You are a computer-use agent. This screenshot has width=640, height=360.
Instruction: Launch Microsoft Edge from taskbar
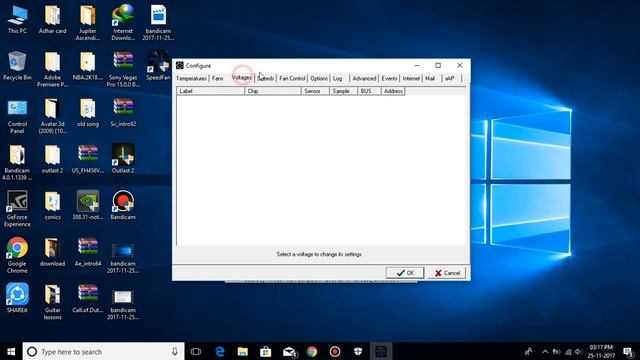pos(220,351)
